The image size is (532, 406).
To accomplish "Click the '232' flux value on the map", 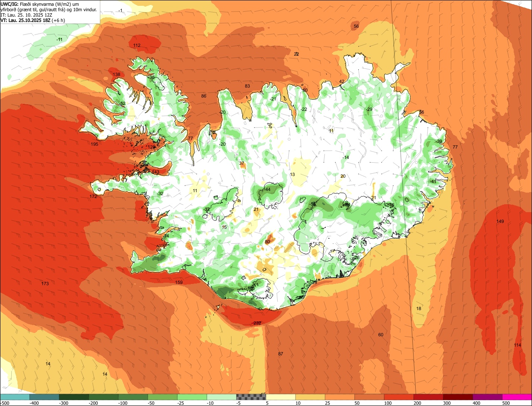I will pos(257,323).
